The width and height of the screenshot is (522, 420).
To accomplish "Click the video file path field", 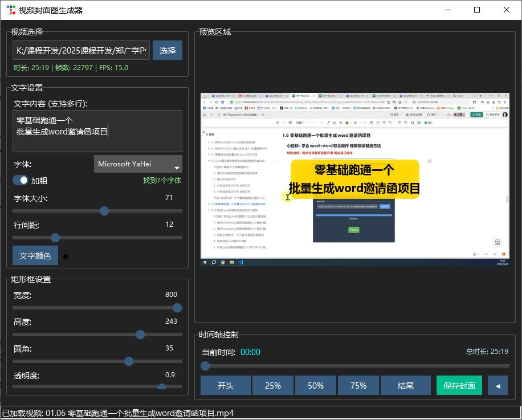I will [x=81, y=51].
